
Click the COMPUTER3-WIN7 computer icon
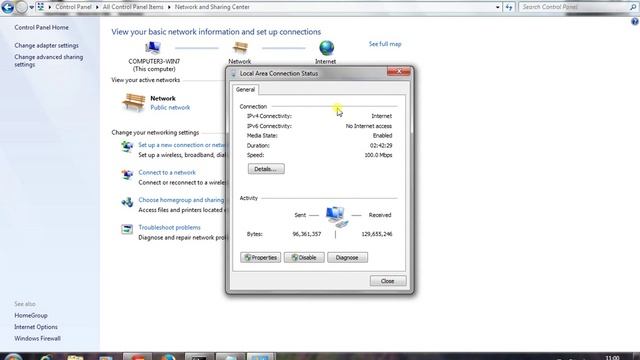(x=153, y=48)
